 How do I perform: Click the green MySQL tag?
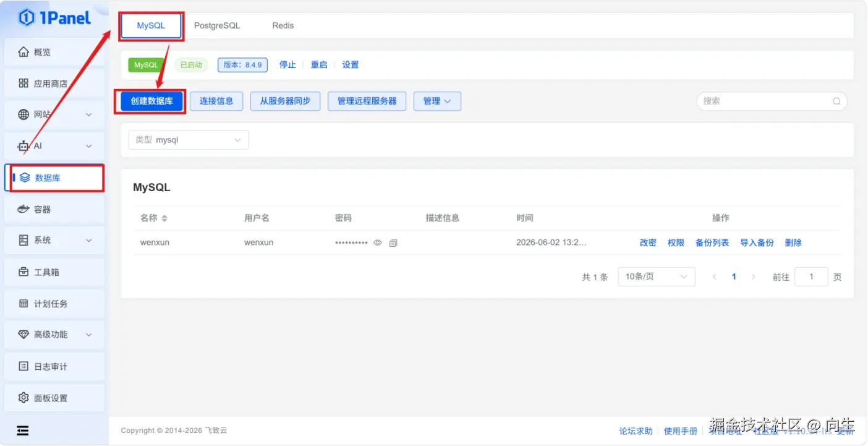[x=147, y=65]
